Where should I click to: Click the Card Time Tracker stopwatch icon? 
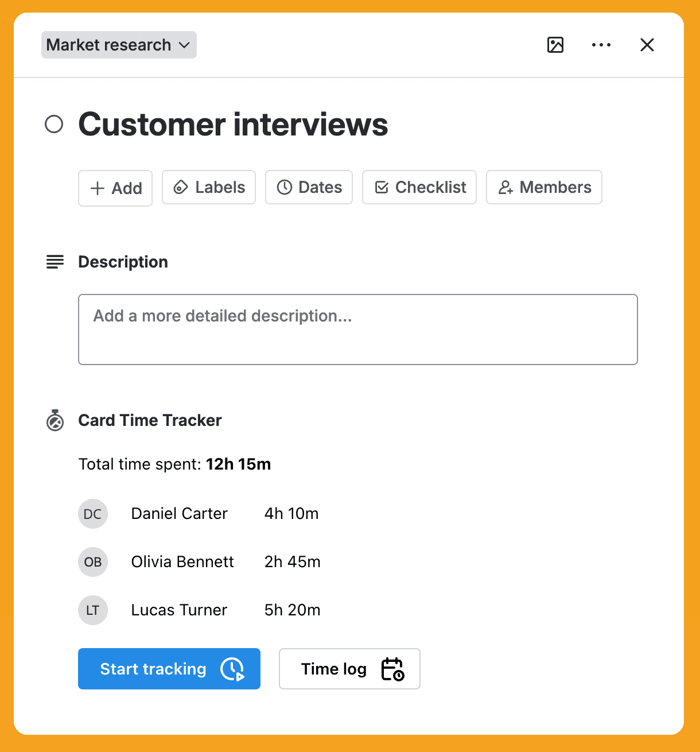[x=55, y=420]
